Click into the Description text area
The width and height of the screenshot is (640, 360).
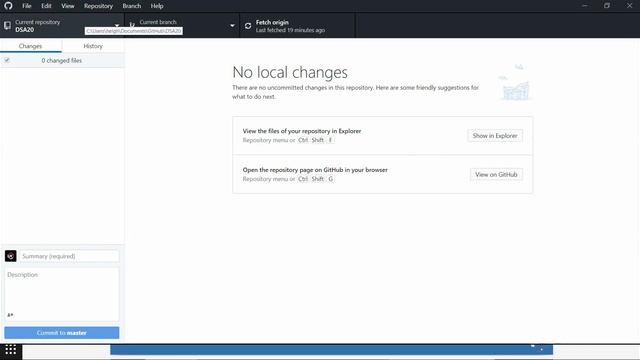(62, 294)
